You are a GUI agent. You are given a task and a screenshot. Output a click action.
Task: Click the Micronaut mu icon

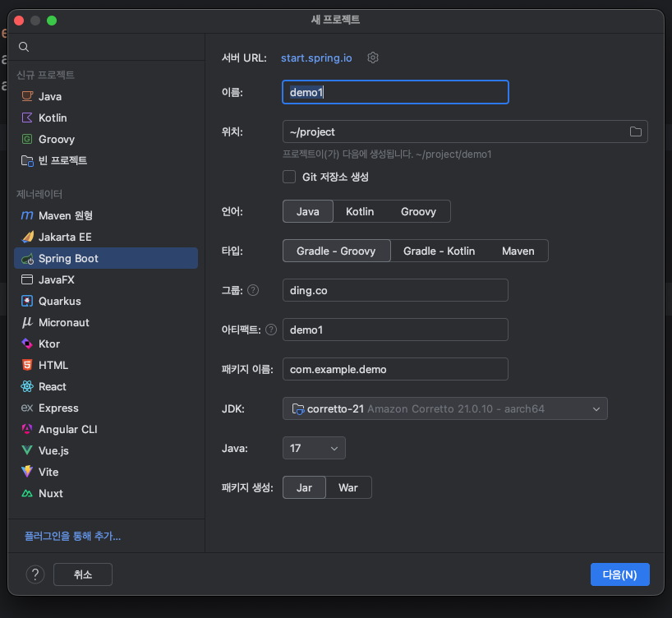point(27,322)
